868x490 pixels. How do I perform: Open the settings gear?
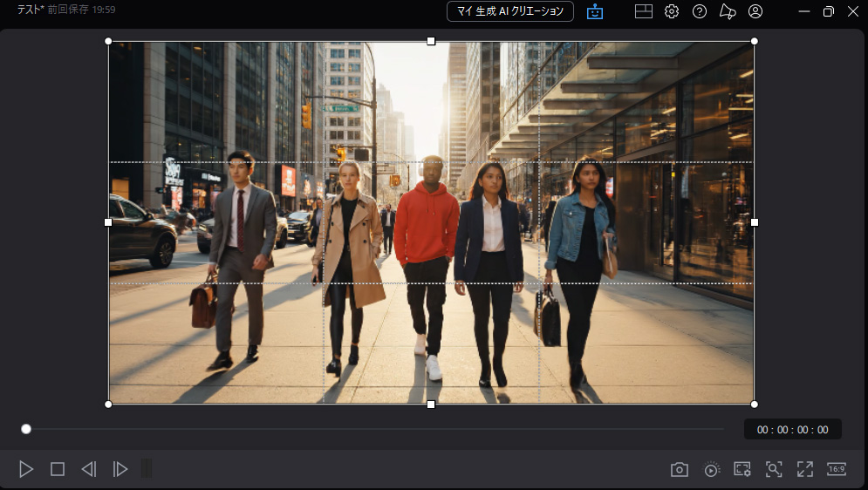click(x=672, y=11)
